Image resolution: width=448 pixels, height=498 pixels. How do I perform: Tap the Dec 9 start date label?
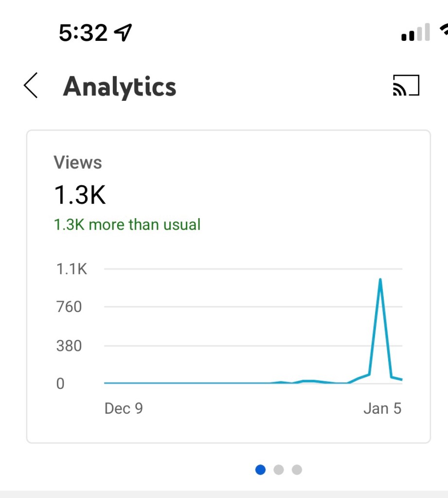[124, 408]
